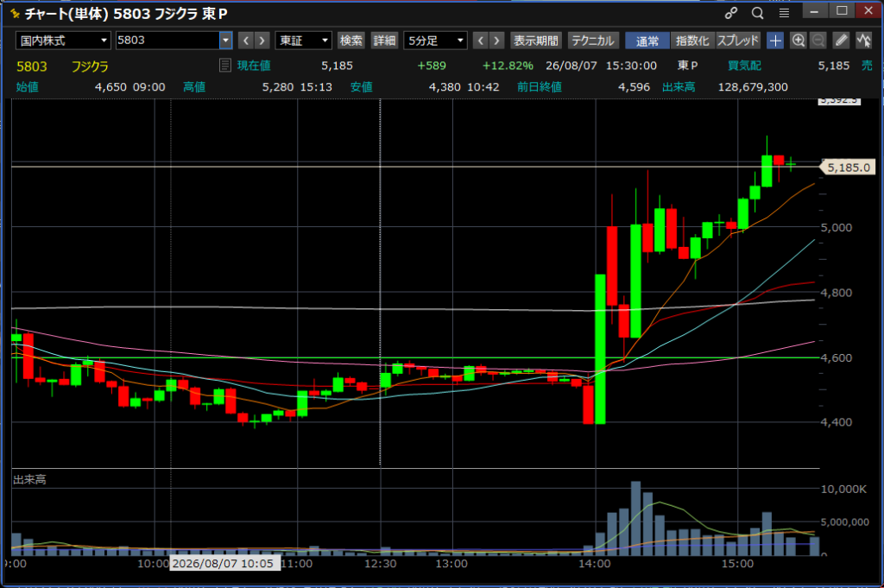884x588 pixels.
Task: Click the +12.82% change value
Action: point(508,66)
